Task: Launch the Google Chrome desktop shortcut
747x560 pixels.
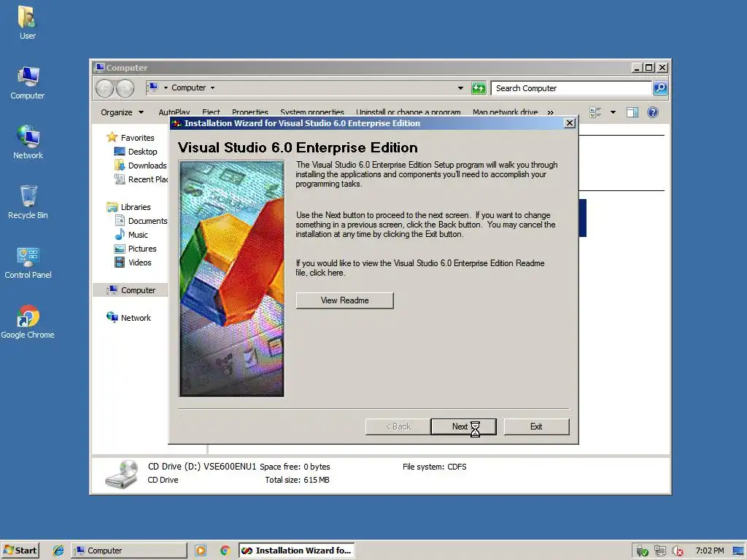Action: 28,322
